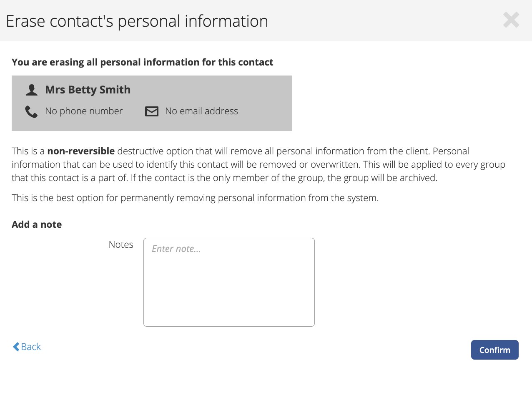Focus the Enter note text area
The image size is (532, 398).
[x=229, y=282]
